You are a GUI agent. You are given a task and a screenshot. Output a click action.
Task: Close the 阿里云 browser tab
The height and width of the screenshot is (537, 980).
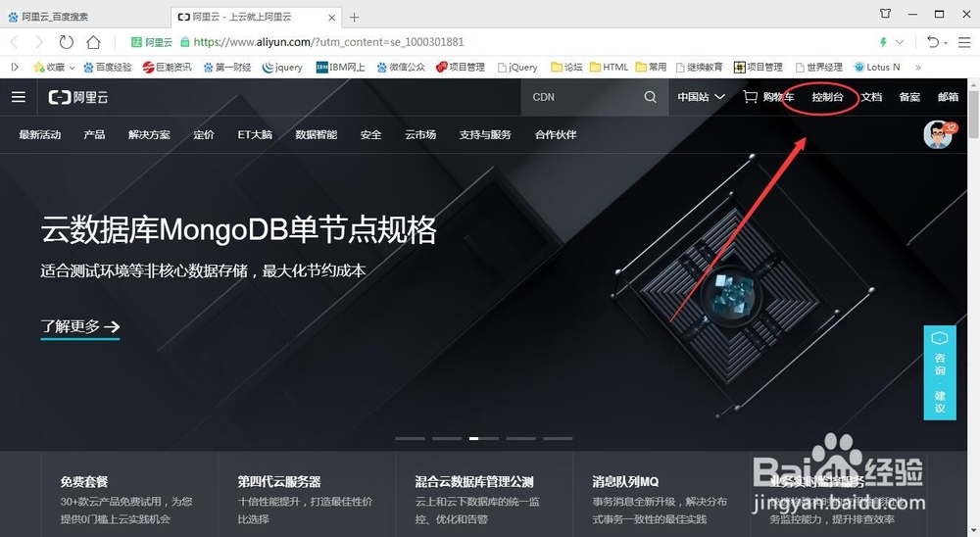pyautogui.click(x=332, y=18)
